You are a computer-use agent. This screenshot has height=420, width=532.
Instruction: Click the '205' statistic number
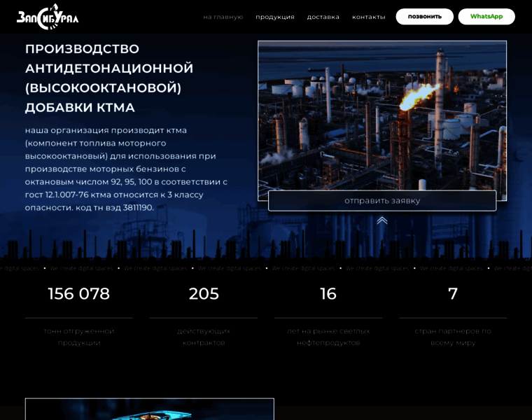204,294
